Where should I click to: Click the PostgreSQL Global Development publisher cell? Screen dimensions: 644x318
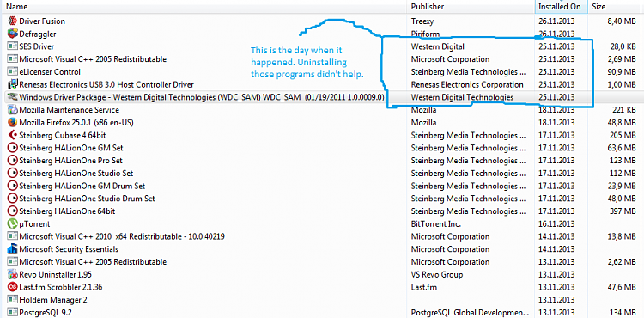470,313
